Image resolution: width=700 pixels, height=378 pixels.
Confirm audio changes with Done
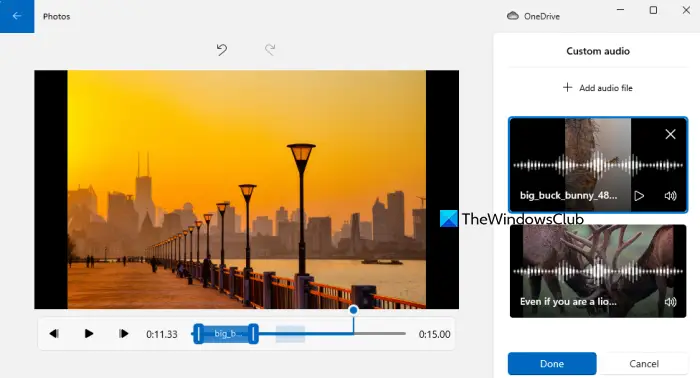coord(552,364)
